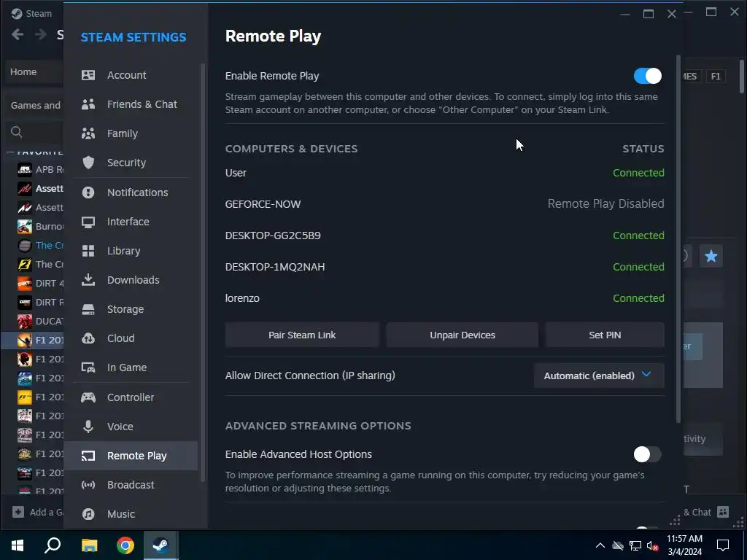Click Add a Game at bottom left
This screenshot has height=560, width=747.
coord(38,513)
